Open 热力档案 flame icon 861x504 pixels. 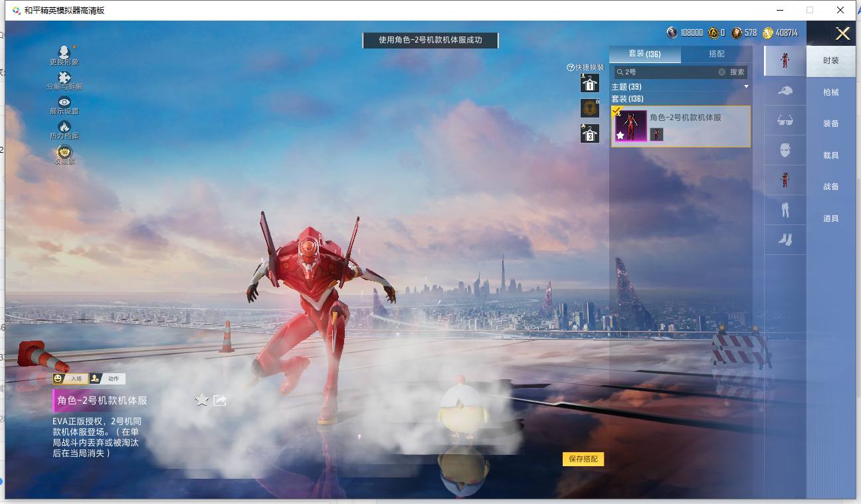coord(64,127)
